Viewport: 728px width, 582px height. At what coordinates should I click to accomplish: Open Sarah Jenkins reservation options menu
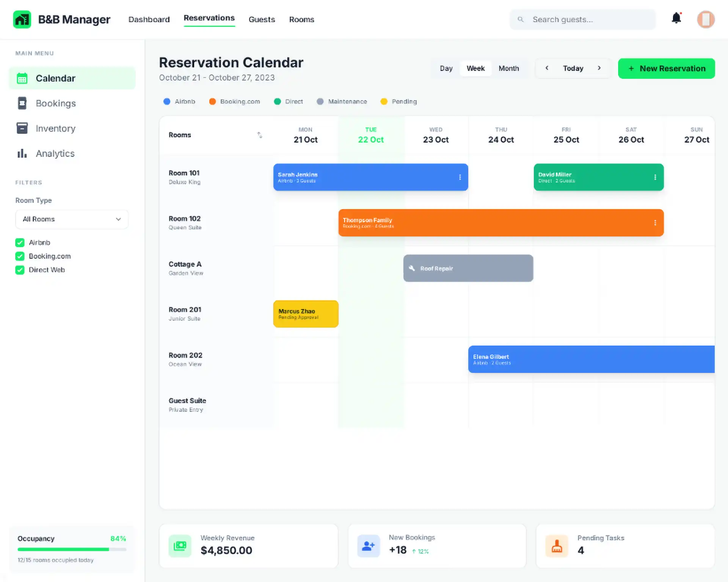click(460, 177)
